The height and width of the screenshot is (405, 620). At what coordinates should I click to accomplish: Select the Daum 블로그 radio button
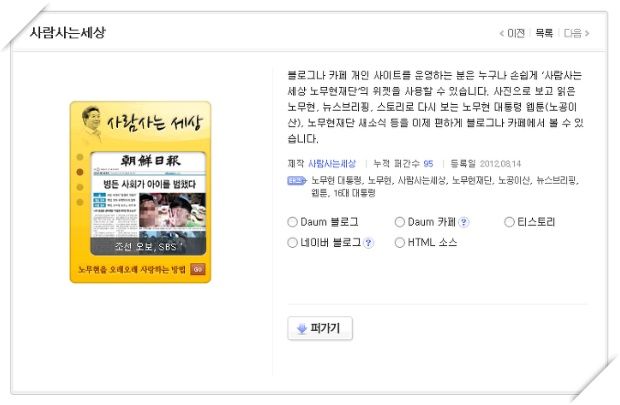[292, 222]
